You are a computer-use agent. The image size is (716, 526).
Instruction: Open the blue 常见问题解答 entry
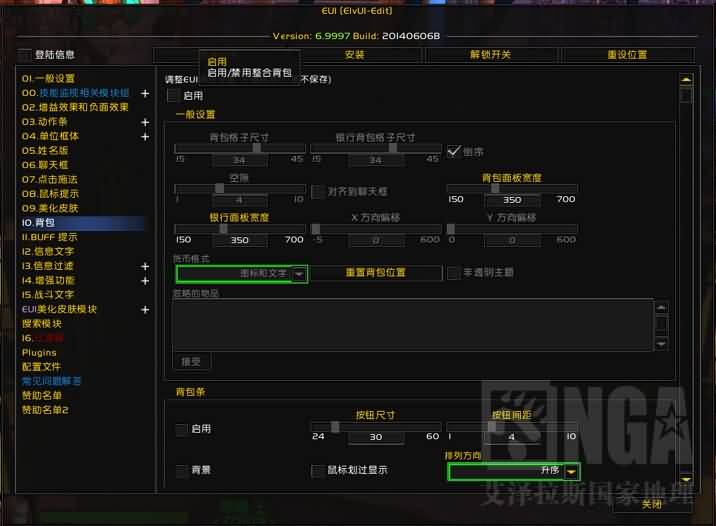(51, 381)
